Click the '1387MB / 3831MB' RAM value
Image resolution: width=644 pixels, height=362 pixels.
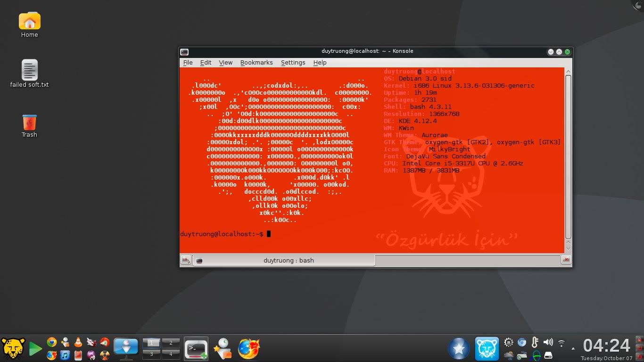pyautogui.click(x=431, y=171)
